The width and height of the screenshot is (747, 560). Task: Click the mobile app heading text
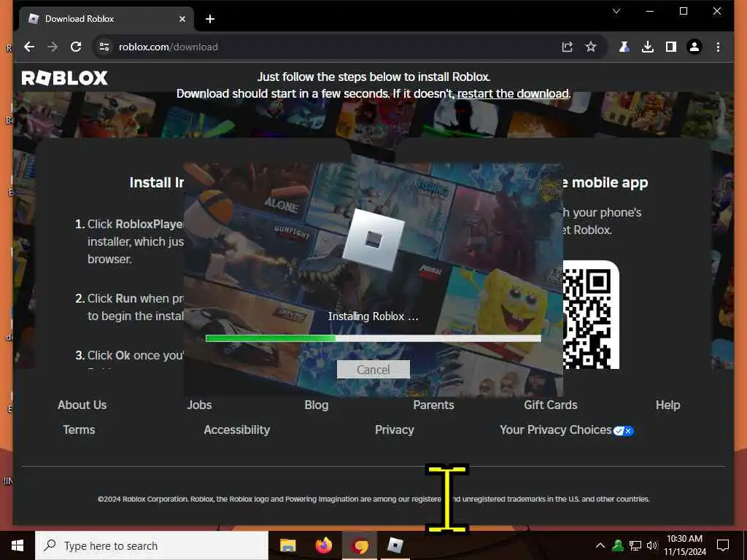pos(605,183)
